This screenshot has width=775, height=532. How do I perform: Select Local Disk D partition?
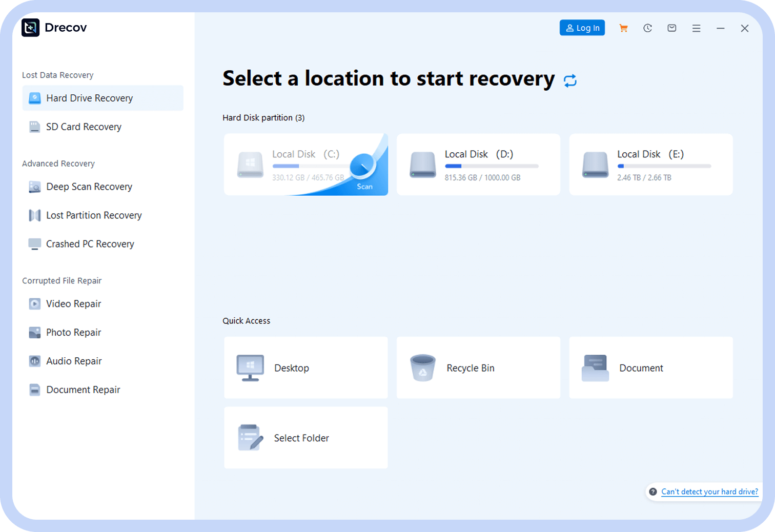478,164
